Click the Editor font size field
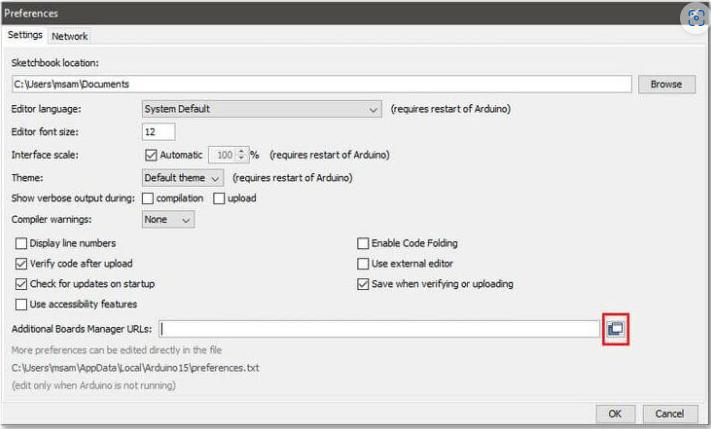Screen dimensions: 711x429 click(158, 132)
